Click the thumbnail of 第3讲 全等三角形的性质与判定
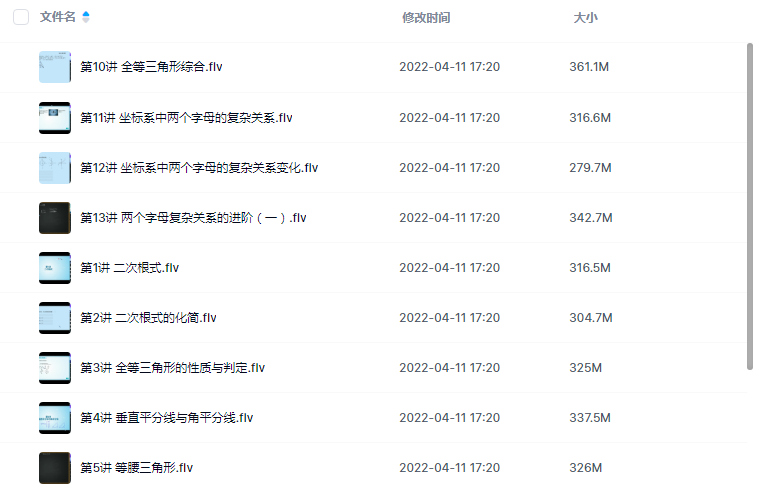This screenshot has width=759, height=492. tap(55, 368)
